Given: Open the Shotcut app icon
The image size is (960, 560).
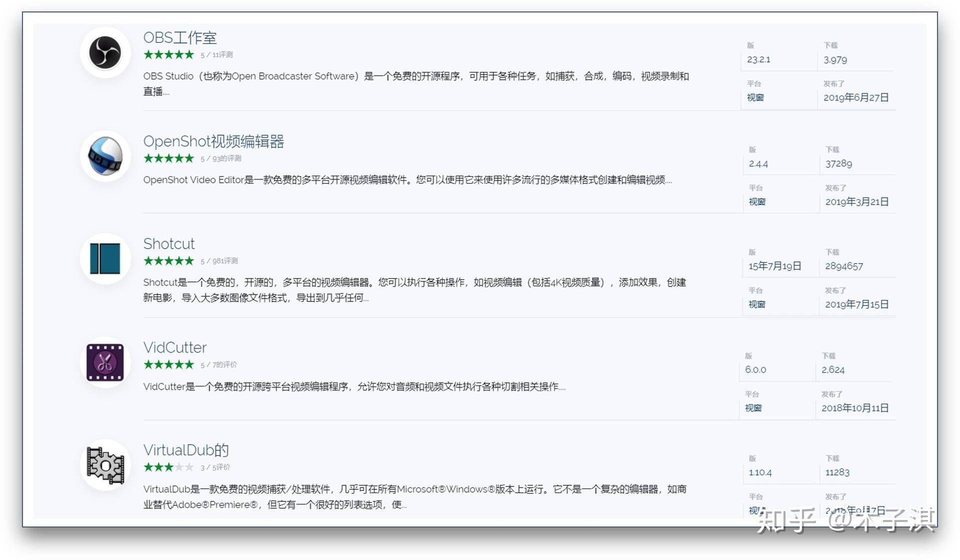Looking at the screenshot, I should click(x=105, y=258).
